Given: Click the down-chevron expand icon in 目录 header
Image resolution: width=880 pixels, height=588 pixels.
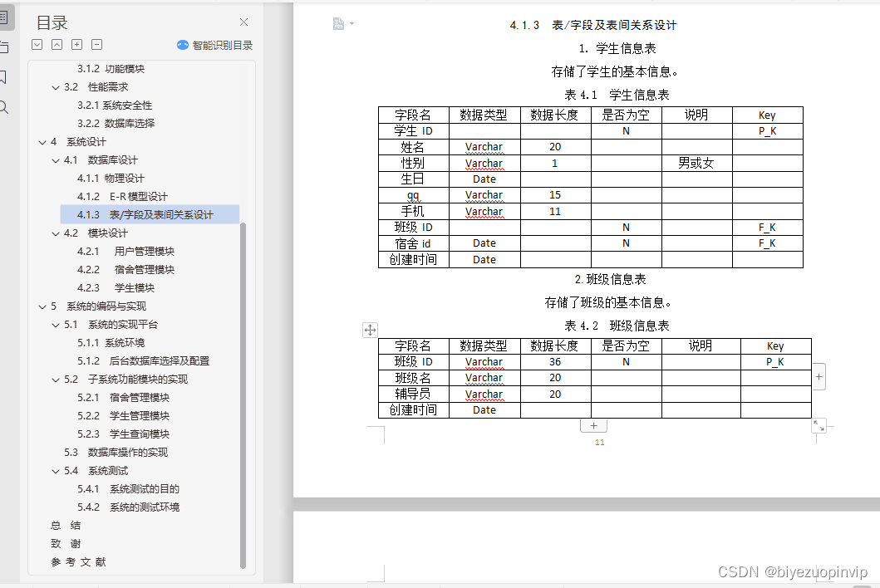Looking at the screenshot, I should click(37, 44).
